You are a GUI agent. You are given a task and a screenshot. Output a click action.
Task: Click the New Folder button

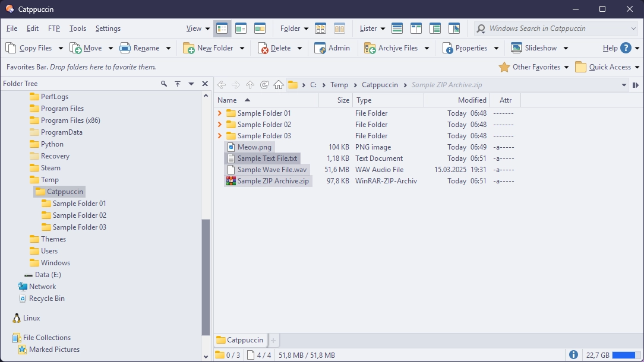tap(209, 48)
